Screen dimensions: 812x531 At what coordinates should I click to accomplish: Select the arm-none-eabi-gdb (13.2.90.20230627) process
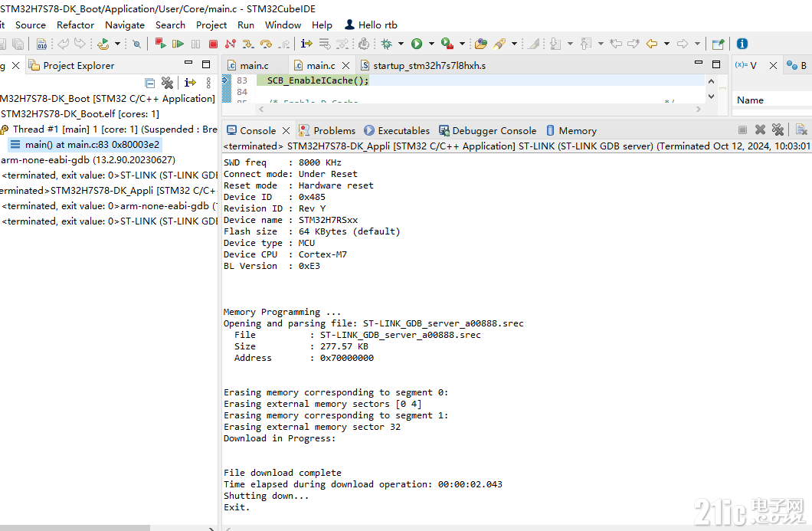tap(88, 159)
